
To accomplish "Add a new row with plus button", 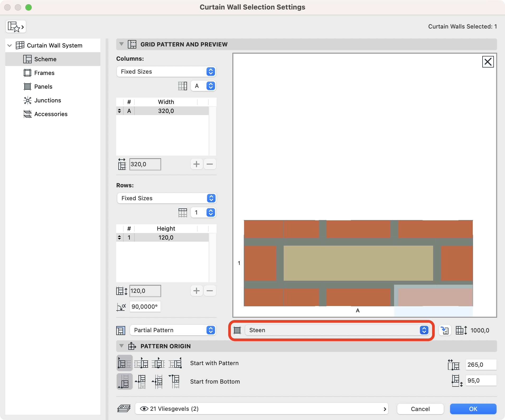I will [x=197, y=291].
